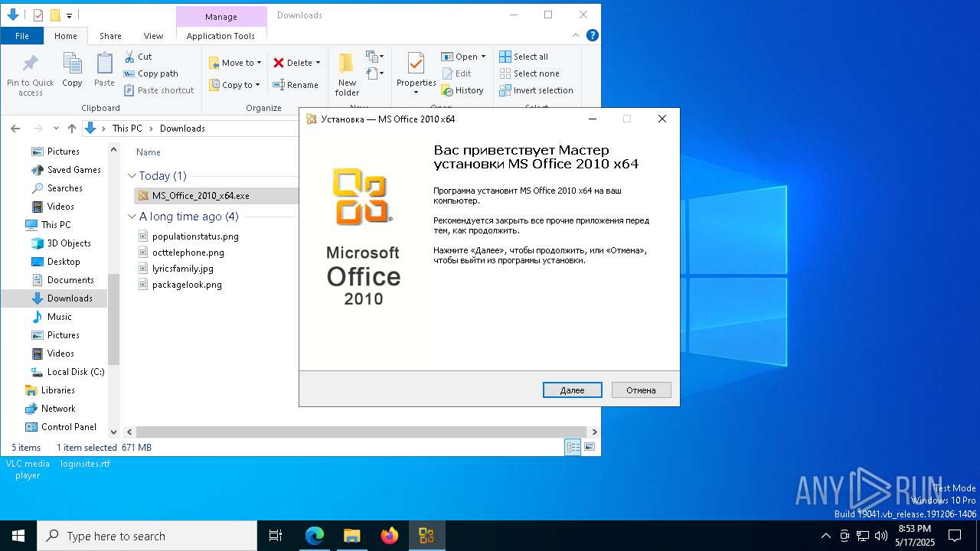Screen dimensions: 980x551
Task: Click the Paste icon in the ribbon
Action: coord(104,64)
